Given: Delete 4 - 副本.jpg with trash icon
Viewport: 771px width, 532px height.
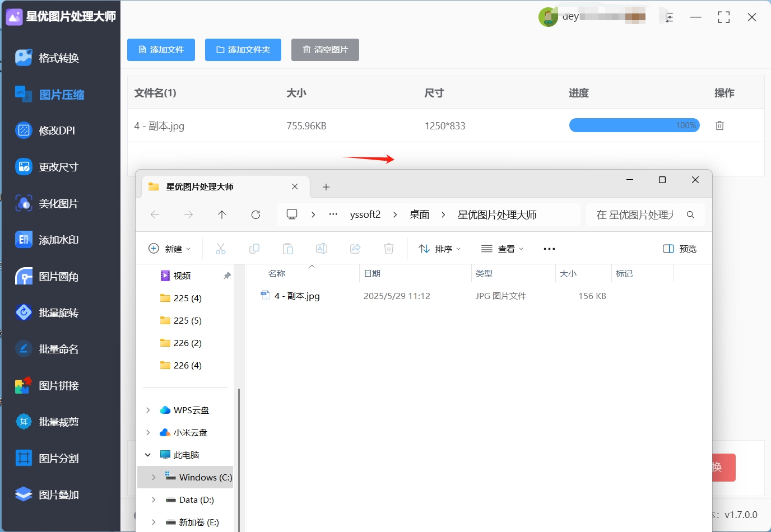Looking at the screenshot, I should (x=719, y=125).
